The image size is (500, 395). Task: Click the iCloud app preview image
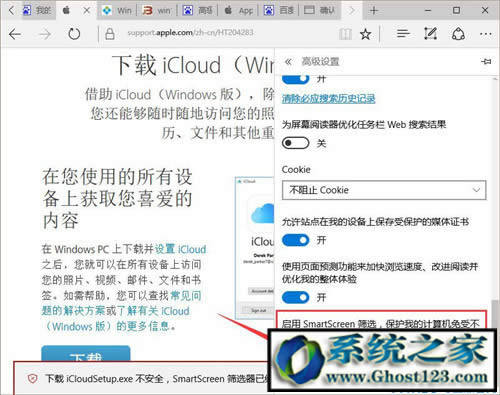click(255, 248)
